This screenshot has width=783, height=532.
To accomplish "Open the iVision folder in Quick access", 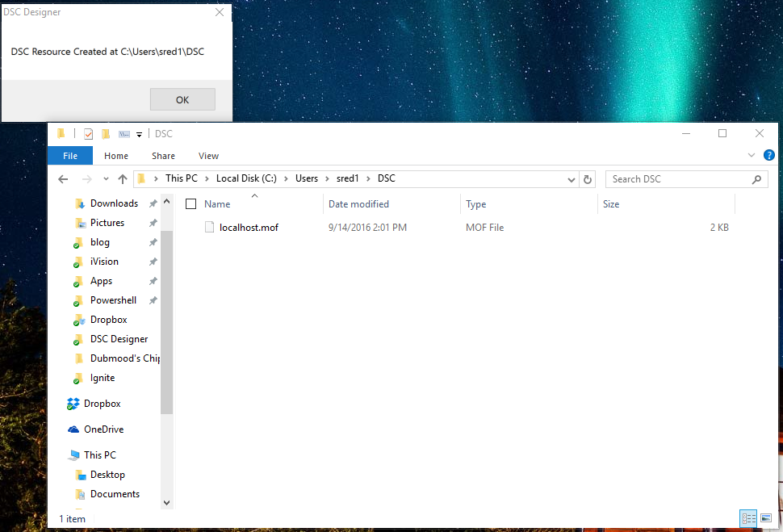I will point(104,262).
